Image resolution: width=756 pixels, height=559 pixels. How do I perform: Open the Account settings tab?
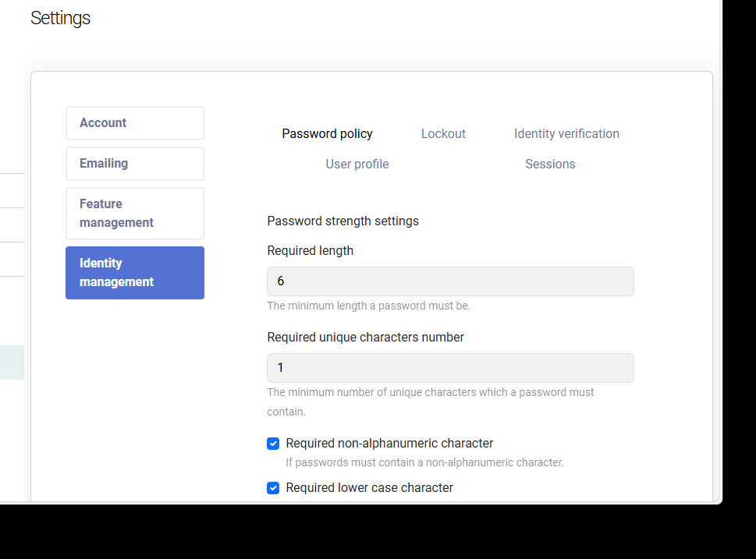pos(134,123)
